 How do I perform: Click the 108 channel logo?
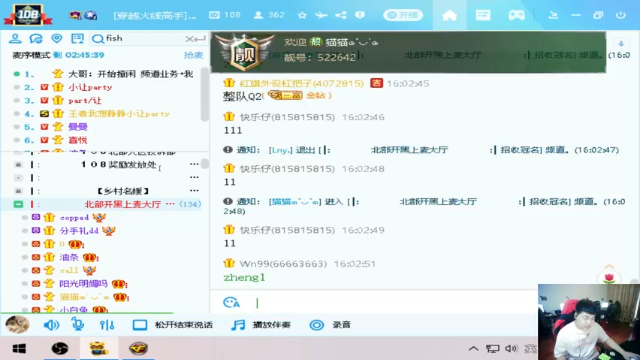pos(28,16)
